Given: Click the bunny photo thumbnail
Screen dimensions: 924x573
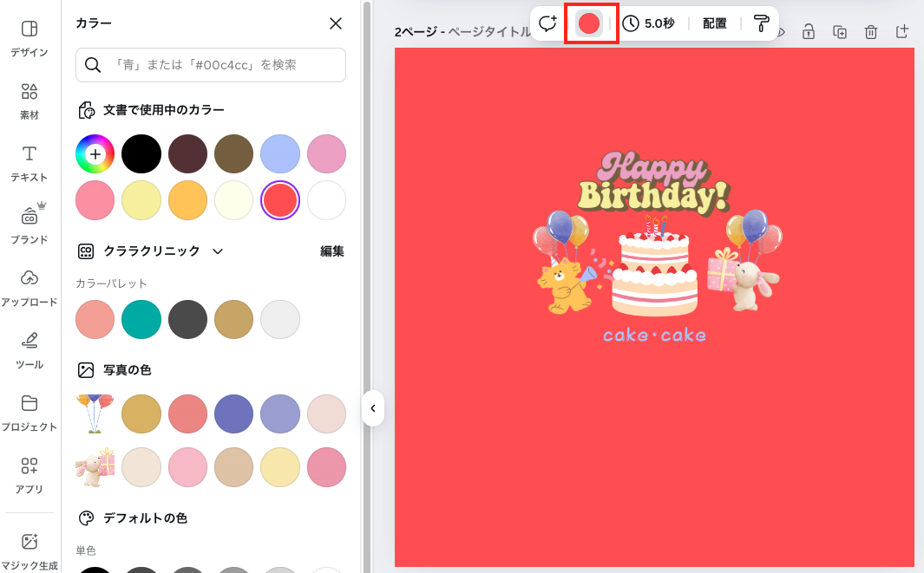Looking at the screenshot, I should click(95, 467).
